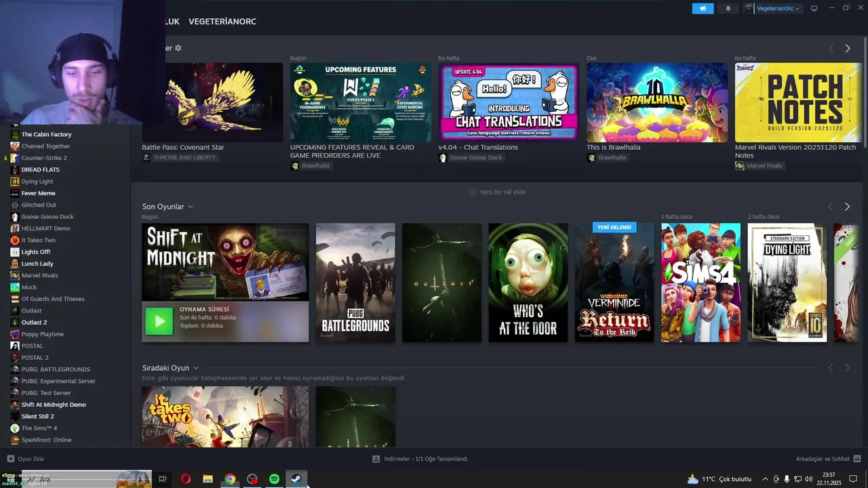Click the Muck game icon in sidebar
The height and width of the screenshot is (488, 868).
pos(15,287)
